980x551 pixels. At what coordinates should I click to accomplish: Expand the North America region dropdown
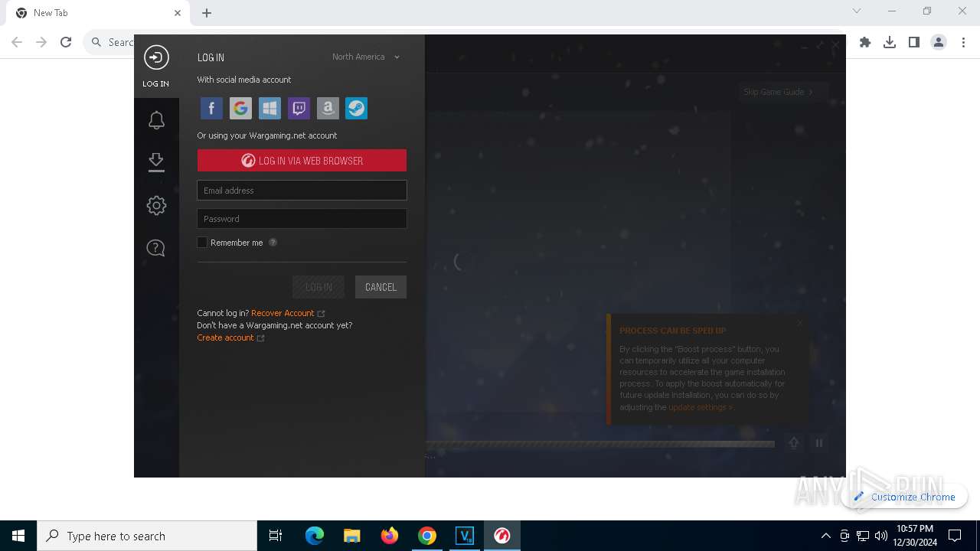(x=366, y=57)
